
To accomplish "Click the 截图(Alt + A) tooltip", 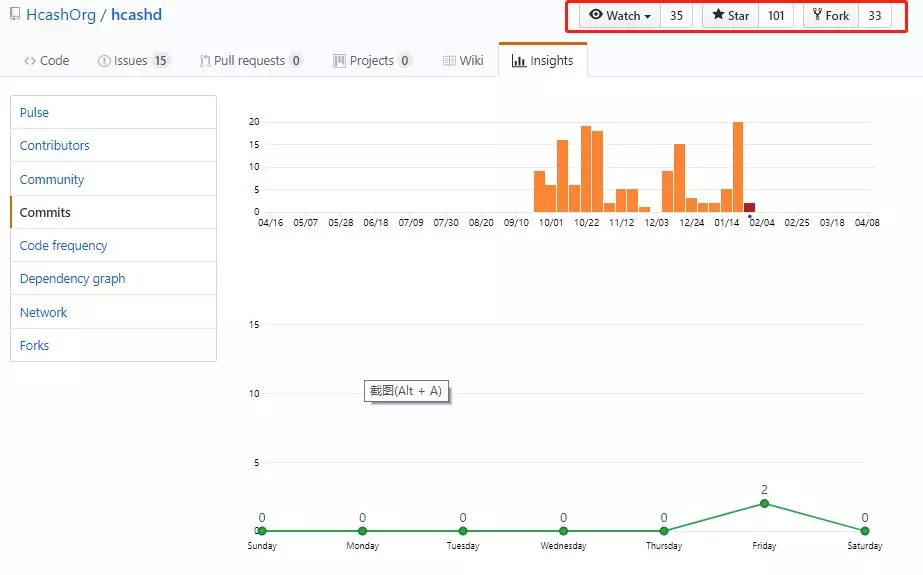I will tap(406, 391).
